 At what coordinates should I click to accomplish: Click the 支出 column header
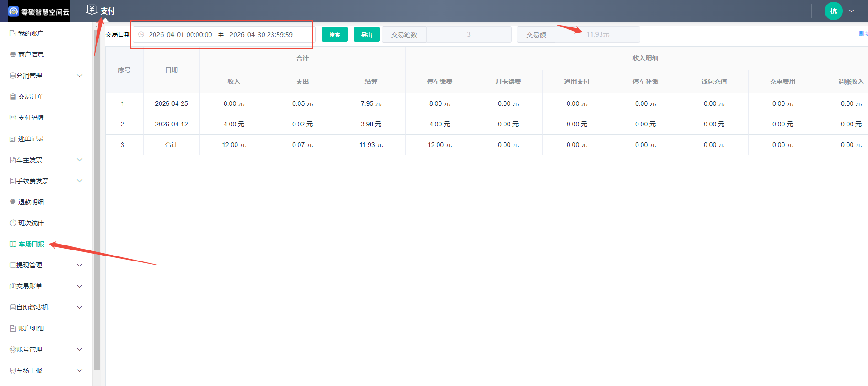(302, 82)
